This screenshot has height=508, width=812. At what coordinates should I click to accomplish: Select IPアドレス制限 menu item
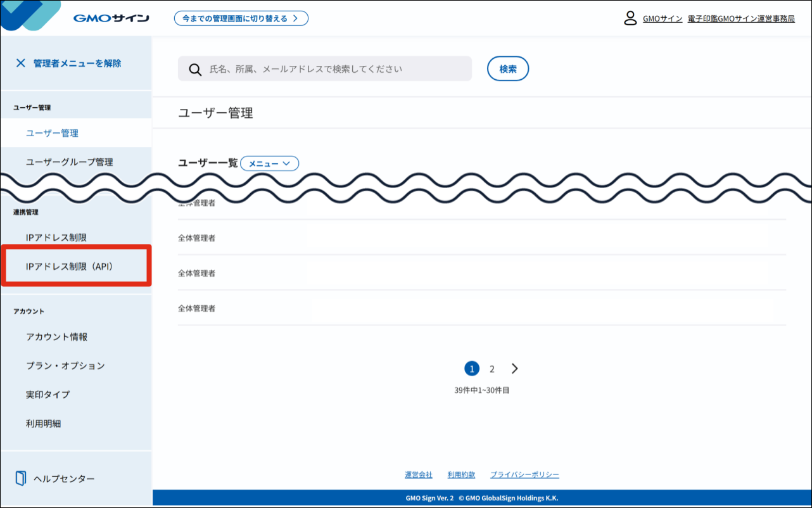pos(56,238)
